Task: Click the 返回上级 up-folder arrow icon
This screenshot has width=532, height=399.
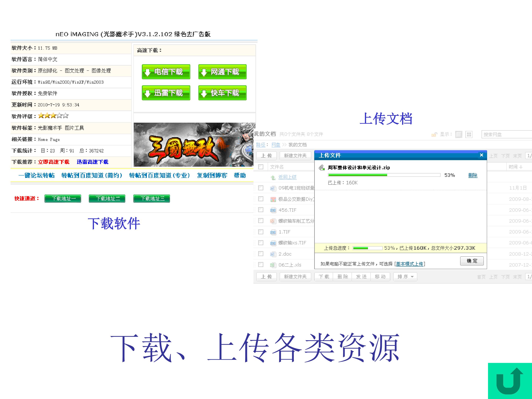Action: (273, 178)
